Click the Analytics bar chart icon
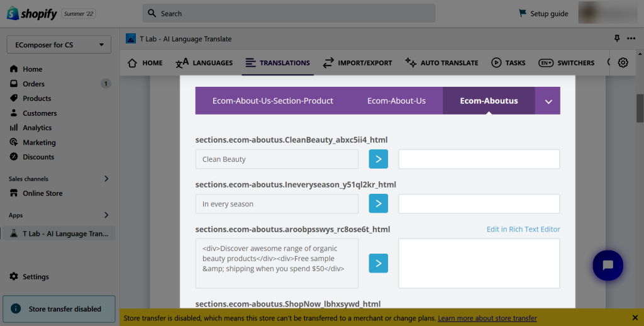Image resolution: width=644 pixels, height=326 pixels. [14, 127]
